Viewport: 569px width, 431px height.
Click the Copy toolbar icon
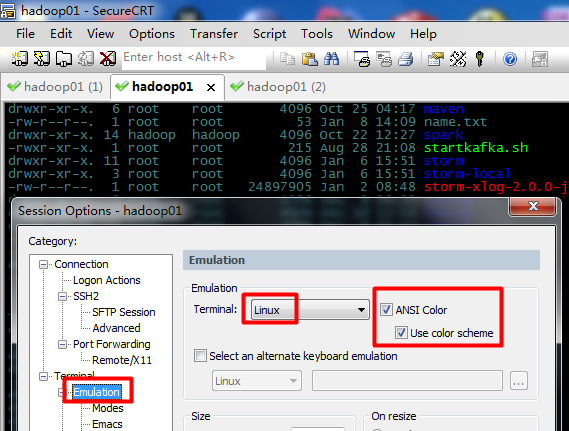pyautogui.click(x=287, y=58)
